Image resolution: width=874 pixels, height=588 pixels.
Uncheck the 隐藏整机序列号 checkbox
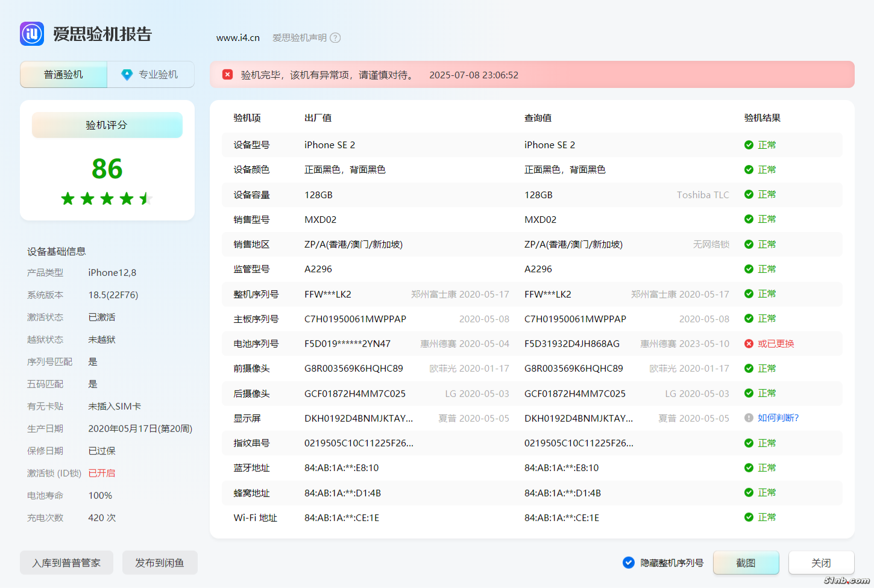(628, 563)
